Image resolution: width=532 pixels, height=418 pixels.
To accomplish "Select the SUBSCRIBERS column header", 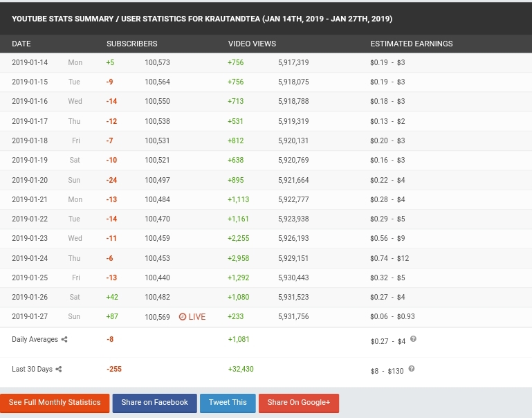I will tap(132, 44).
